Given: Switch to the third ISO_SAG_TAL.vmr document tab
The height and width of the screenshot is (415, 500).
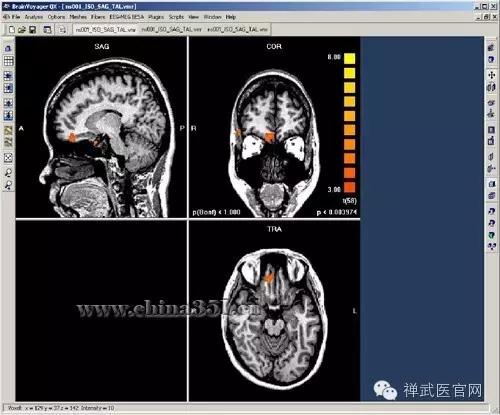Looking at the screenshot, I should click(x=237, y=30).
